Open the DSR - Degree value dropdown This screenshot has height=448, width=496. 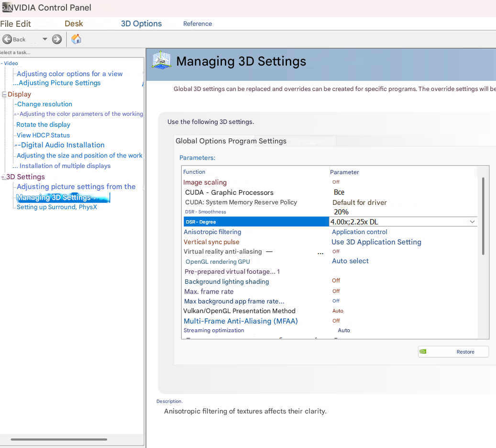click(x=472, y=222)
